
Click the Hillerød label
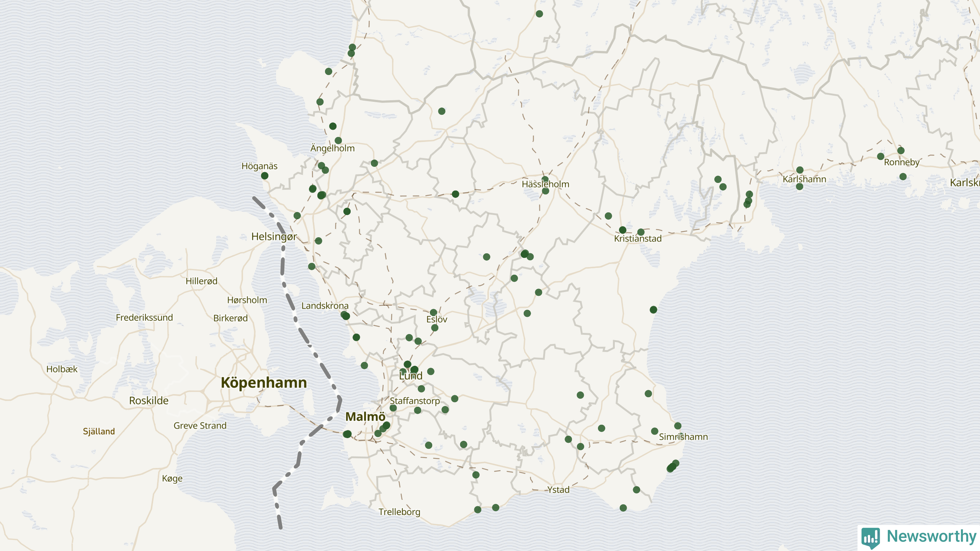pos(201,281)
